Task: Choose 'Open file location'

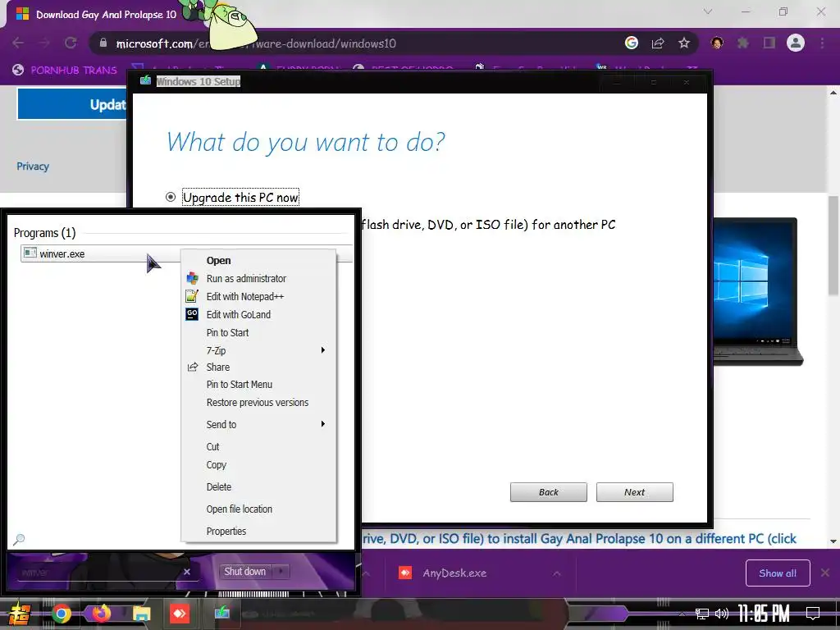Action: [x=258, y=509]
